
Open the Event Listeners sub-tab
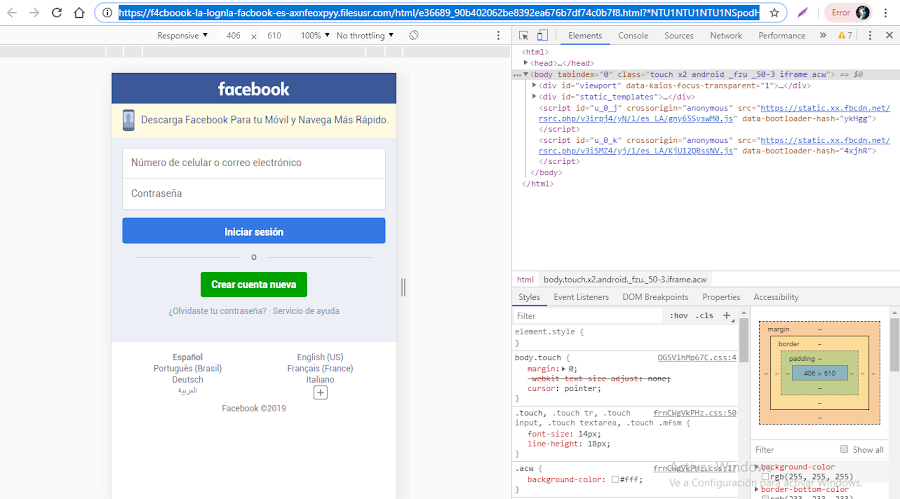click(581, 297)
